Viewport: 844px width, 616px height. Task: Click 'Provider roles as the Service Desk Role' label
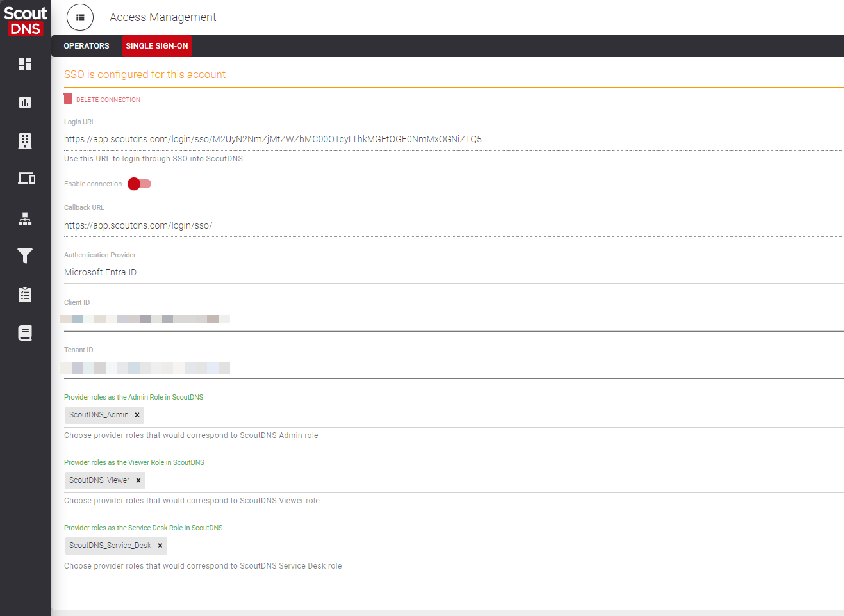[x=144, y=528]
